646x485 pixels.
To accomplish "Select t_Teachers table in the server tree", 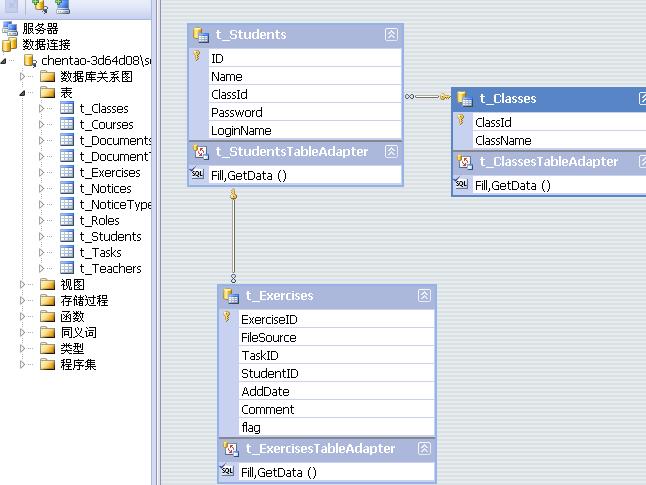I will point(110,269).
